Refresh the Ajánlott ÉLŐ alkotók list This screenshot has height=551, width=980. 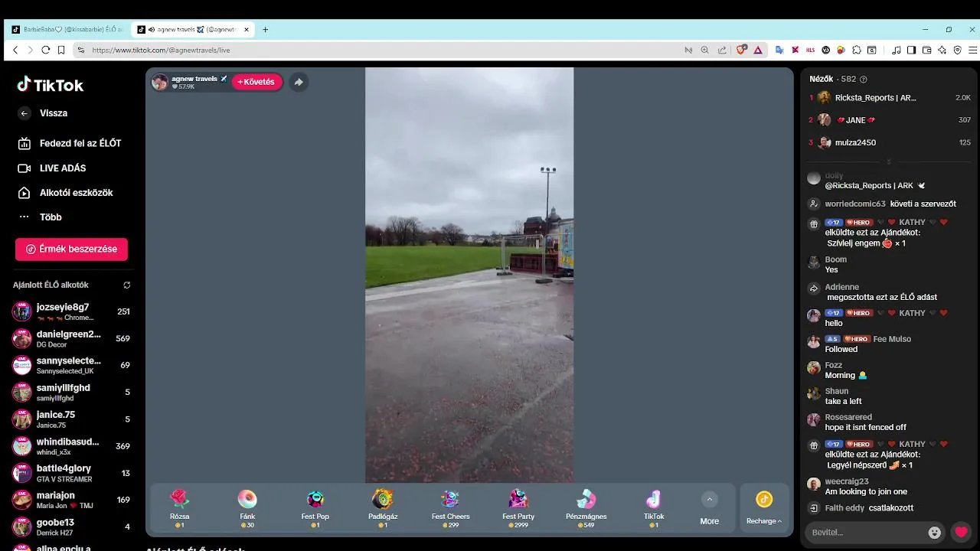(x=127, y=285)
